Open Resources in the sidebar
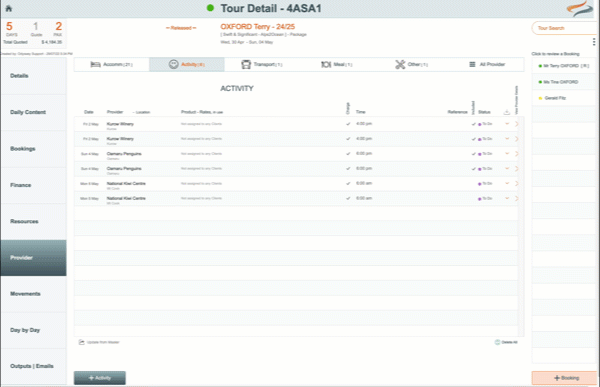 [x=33, y=221]
